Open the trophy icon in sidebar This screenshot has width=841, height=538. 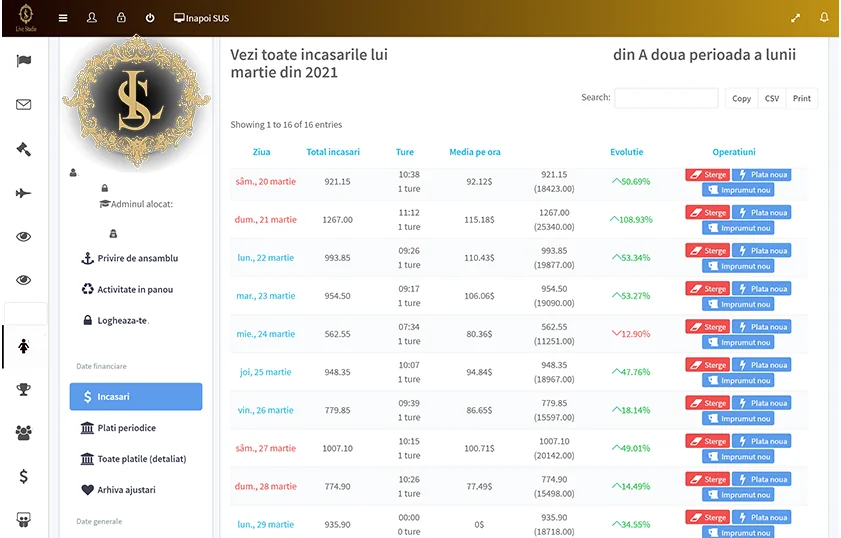tap(24, 389)
